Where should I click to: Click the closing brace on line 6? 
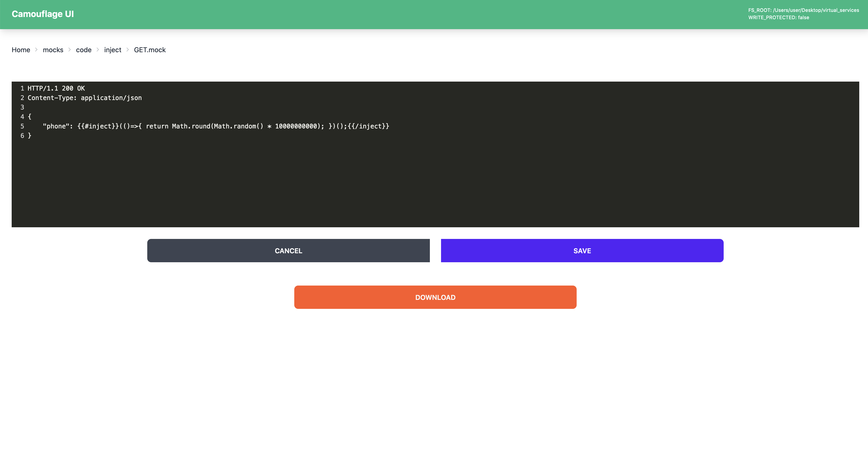point(30,136)
